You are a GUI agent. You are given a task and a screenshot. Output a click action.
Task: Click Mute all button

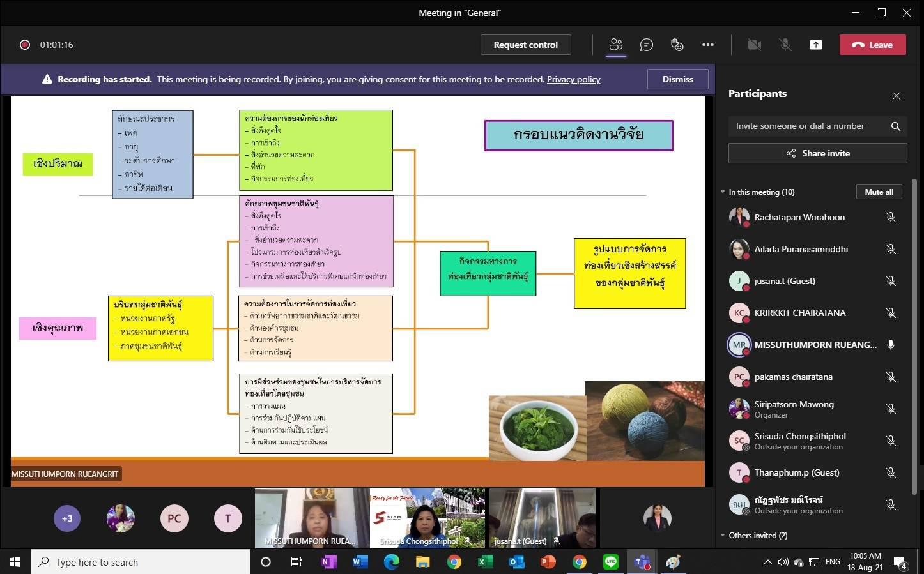[x=879, y=192]
